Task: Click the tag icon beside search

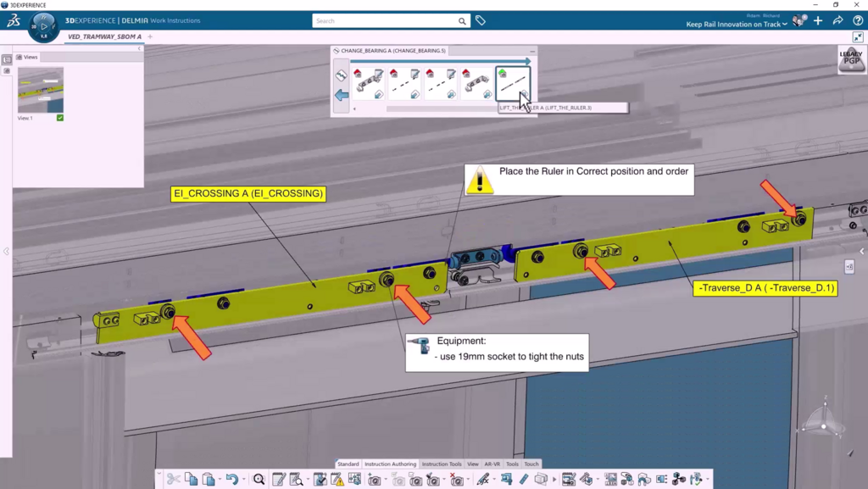Action: tap(481, 20)
